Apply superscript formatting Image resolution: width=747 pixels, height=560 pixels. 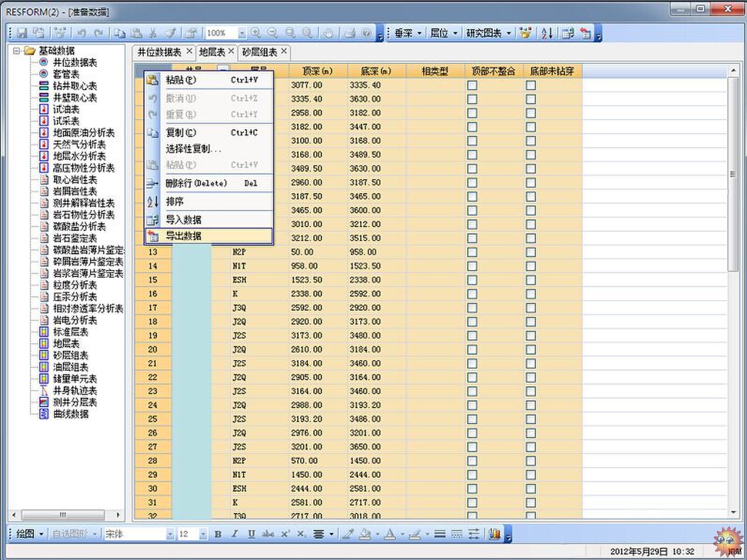tap(285, 534)
